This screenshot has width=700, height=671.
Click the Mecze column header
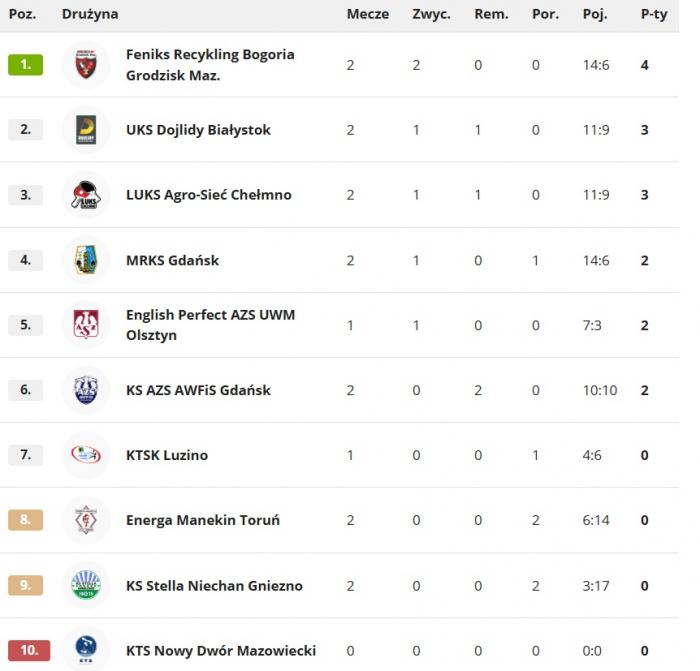(361, 15)
